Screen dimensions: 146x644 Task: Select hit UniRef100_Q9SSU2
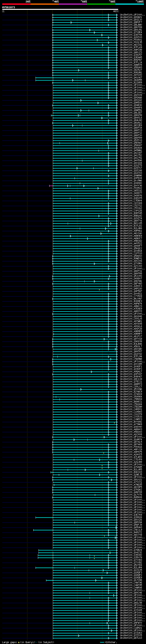tap(131, 100)
